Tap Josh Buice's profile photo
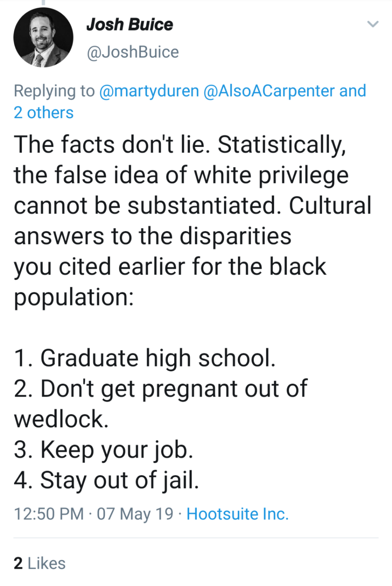The image size is (392, 586). pyautogui.click(x=43, y=37)
